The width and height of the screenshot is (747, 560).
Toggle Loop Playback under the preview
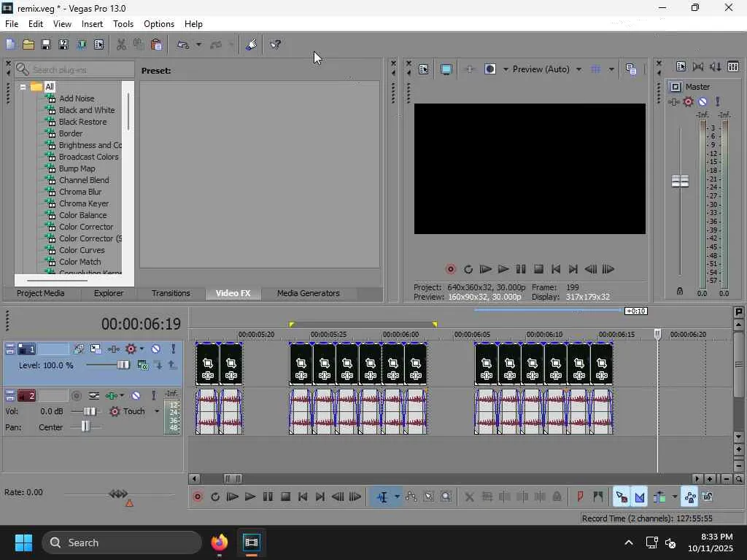coord(468,269)
